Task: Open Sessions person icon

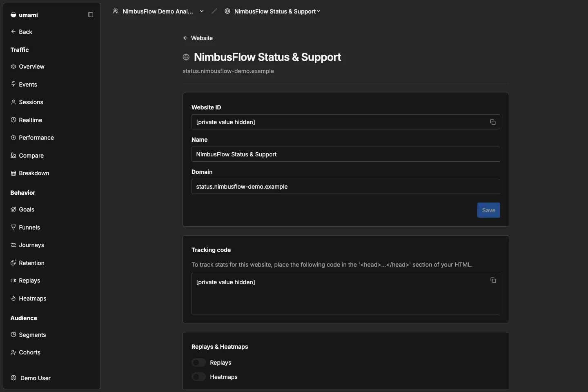Action: (13, 102)
